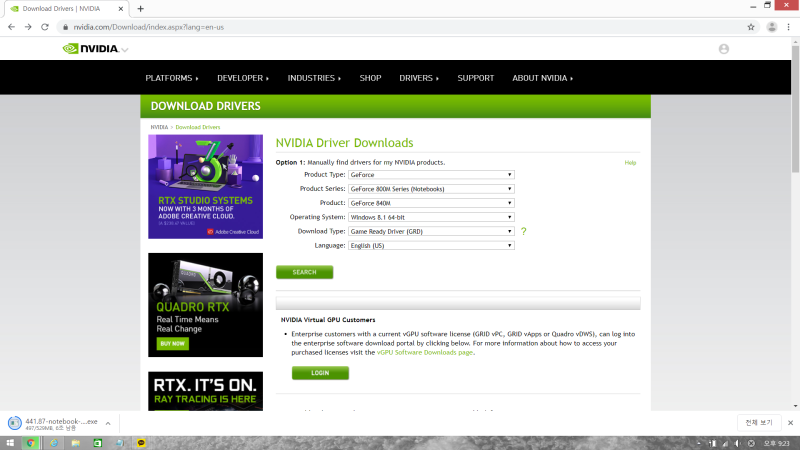Open File Explorer from the taskbar

pos(76,443)
